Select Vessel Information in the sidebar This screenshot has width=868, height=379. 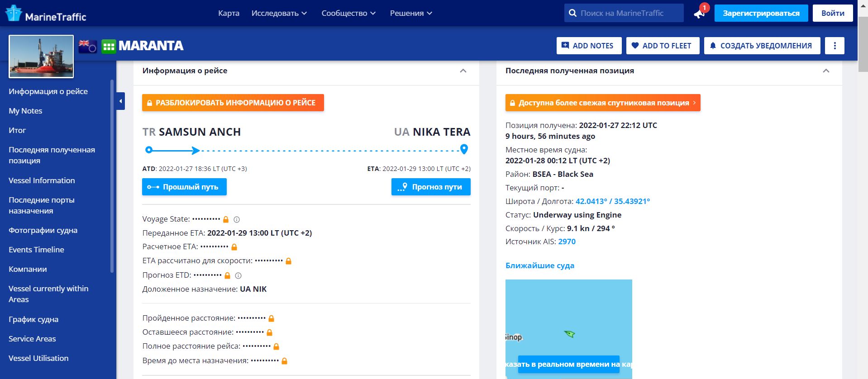tap(42, 180)
